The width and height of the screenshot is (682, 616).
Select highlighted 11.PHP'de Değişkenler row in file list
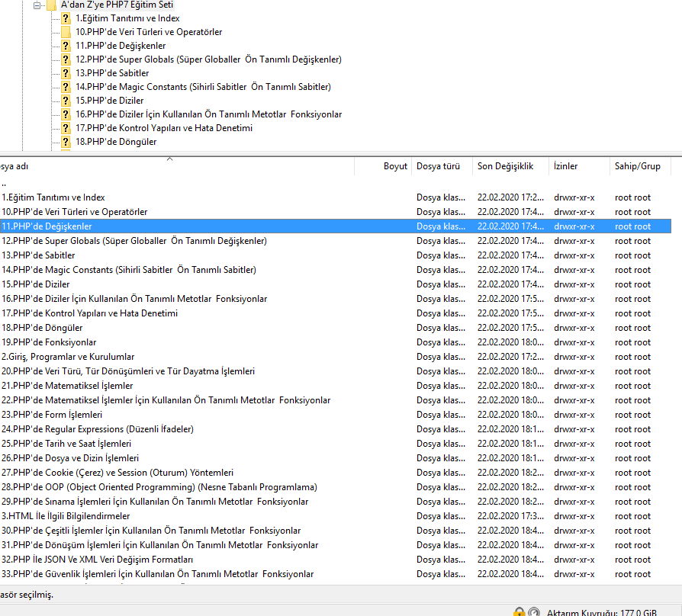[x=336, y=226]
